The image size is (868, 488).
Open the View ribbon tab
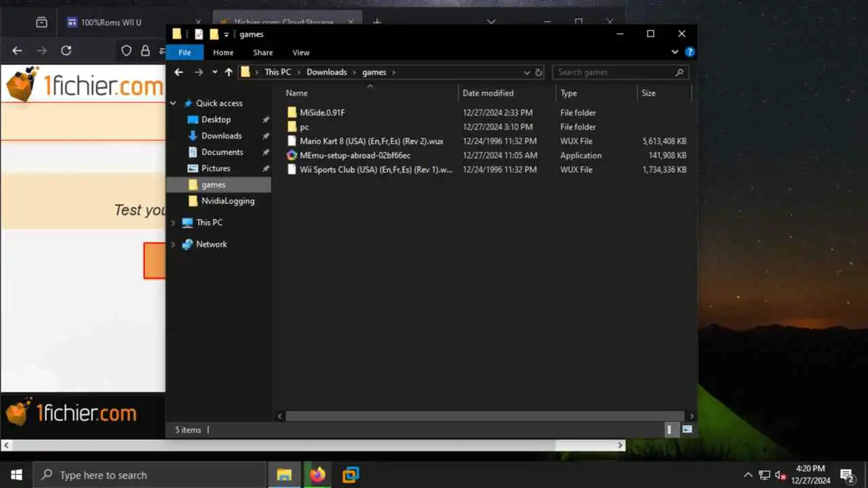[x=301, y=52]
